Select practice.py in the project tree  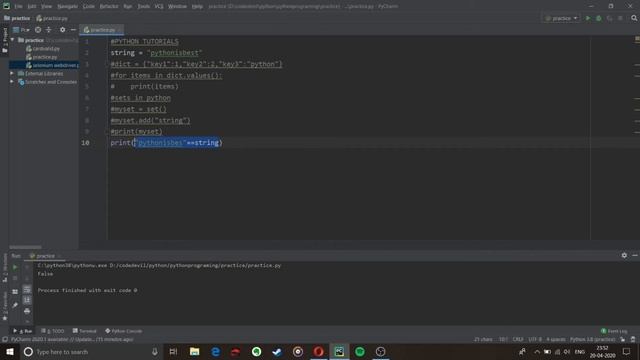click(x=44, y=57)
